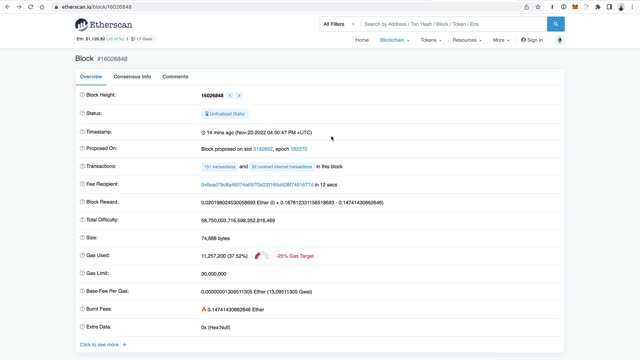Open the browser profile avatar

pyautogui.click(x=621, y=7)
